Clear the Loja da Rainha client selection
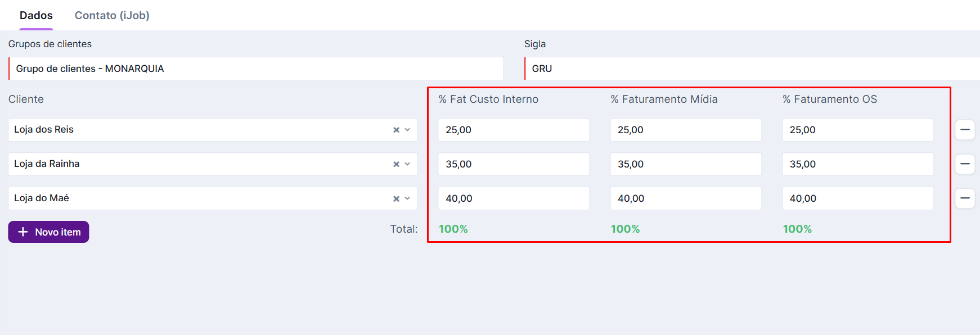Screen dimensions: 980x335 pos(396,164)
